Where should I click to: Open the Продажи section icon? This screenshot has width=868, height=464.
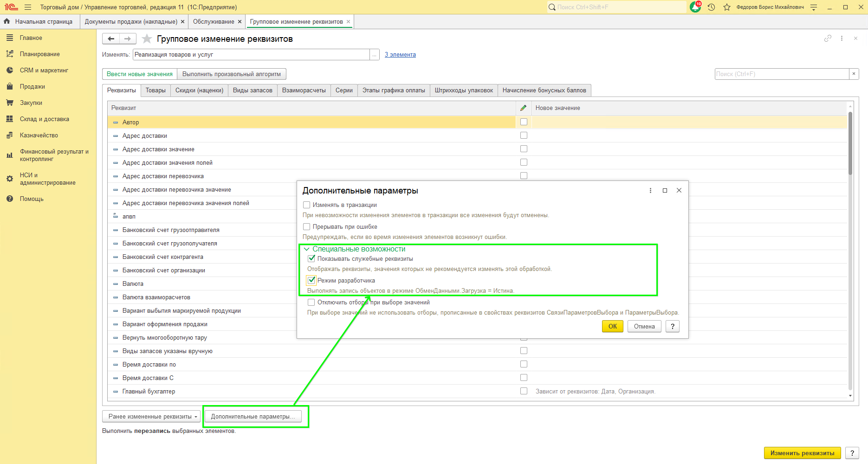click(x=10, y=86)
